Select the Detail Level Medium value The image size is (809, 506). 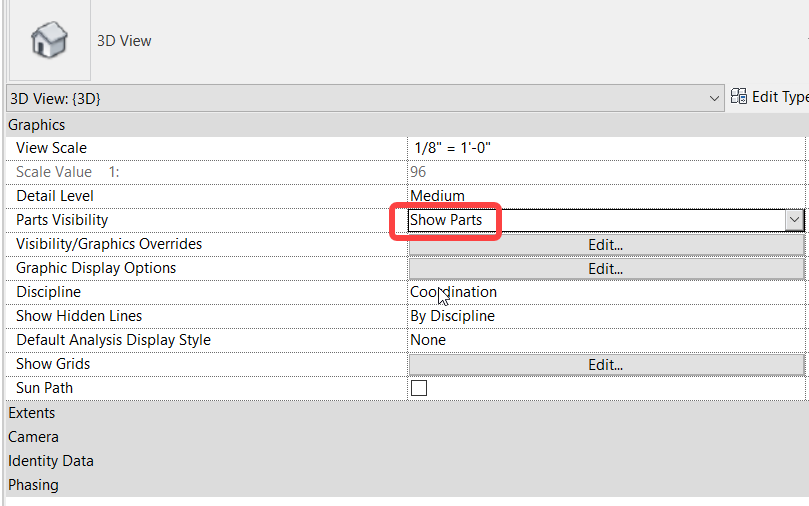point(438,196)
